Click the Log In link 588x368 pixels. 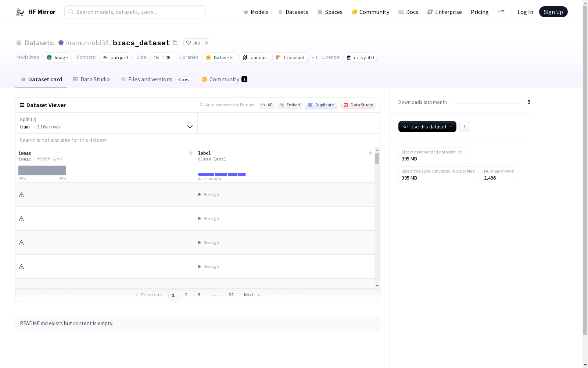click(525, 12)
